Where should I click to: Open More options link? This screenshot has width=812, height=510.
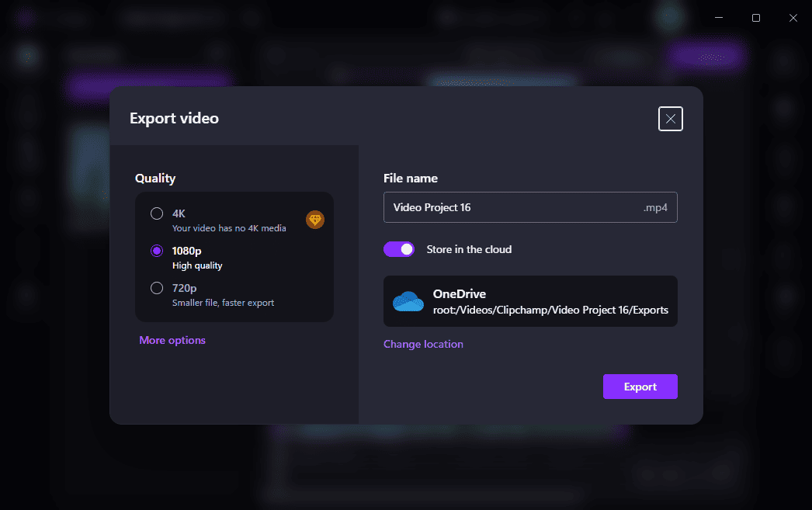(x=172, y=340)
